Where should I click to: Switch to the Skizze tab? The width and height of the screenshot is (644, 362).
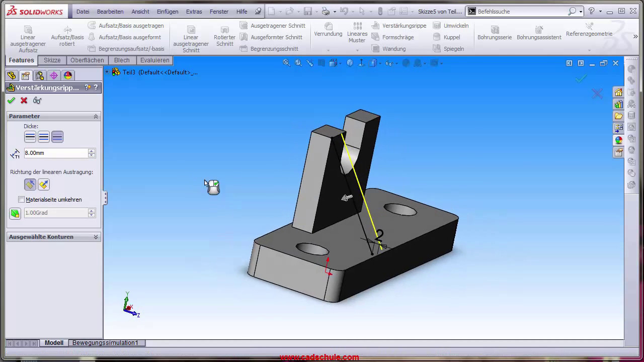[52, 60]
